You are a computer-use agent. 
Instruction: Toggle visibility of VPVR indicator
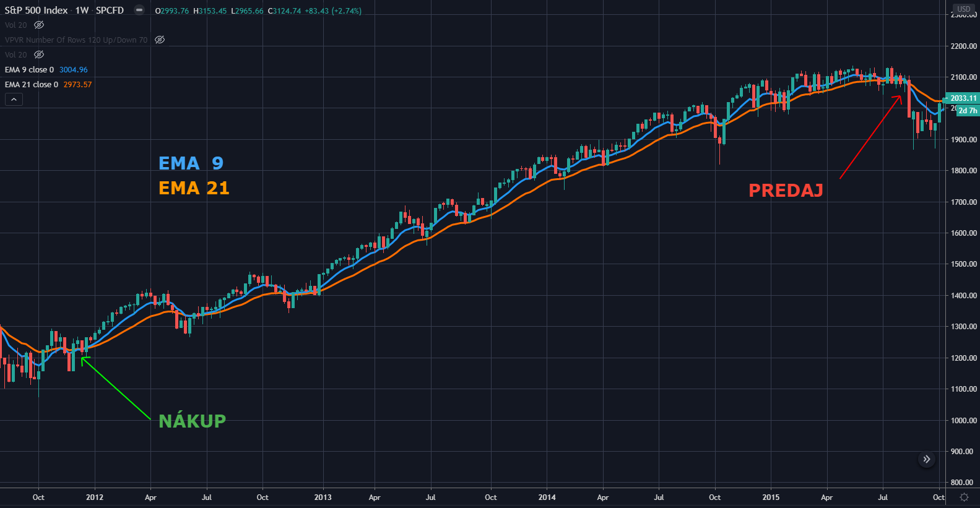point(160,40)
